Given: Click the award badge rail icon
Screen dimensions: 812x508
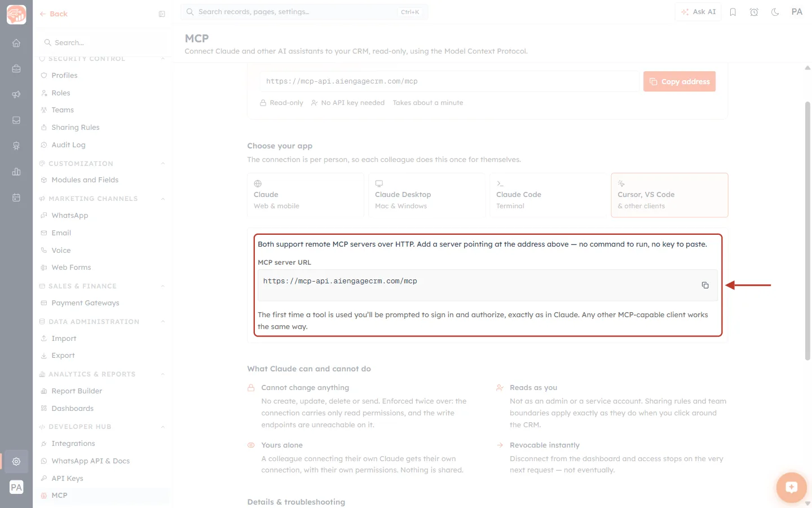Looking at the screenshot, I should [16, 146].
